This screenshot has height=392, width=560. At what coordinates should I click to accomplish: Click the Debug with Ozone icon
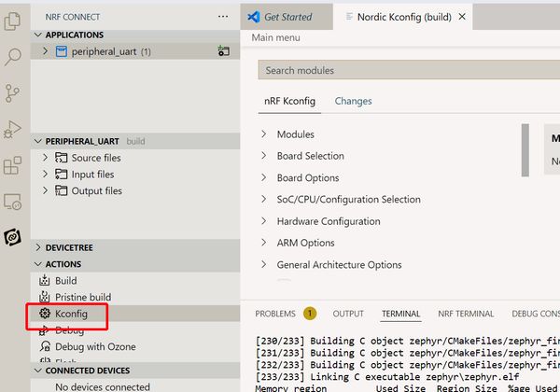[45, 346]
